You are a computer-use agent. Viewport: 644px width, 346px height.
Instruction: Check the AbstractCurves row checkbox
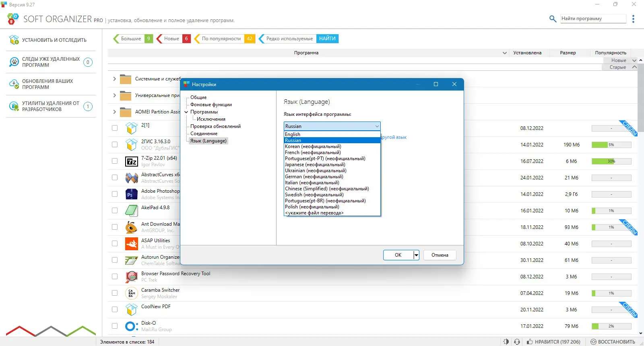115,177
